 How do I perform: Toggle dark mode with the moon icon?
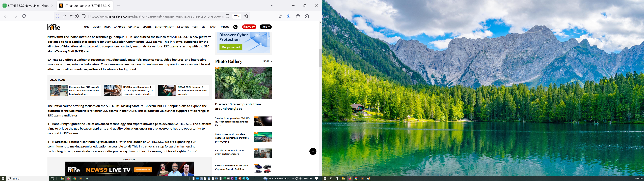[235, 27]
